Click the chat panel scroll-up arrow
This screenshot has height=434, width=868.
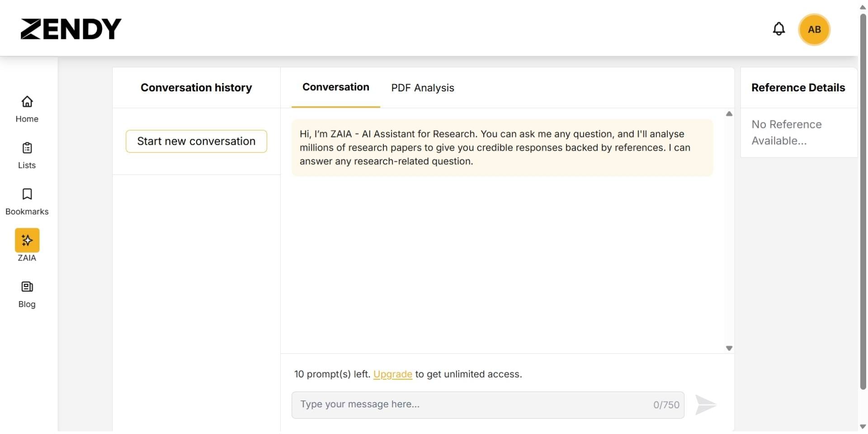pos(729,114)
